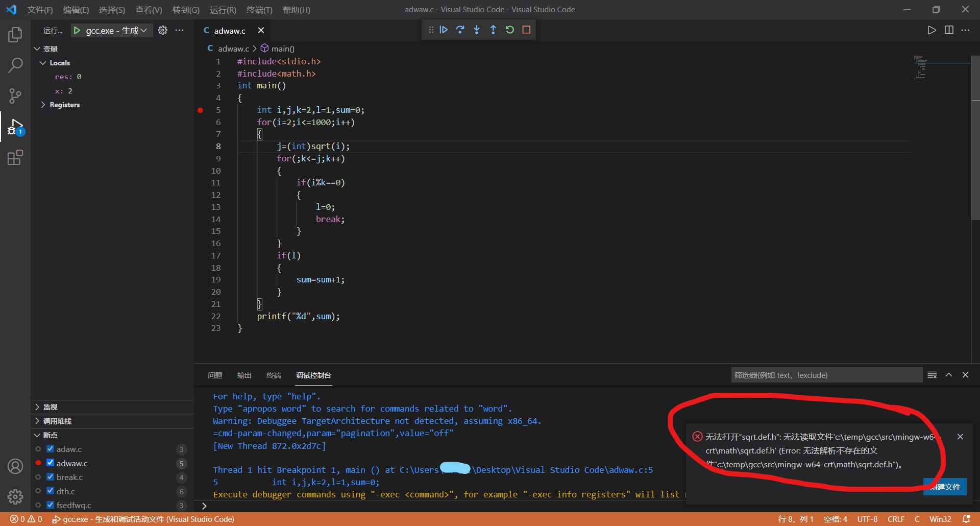Toggle breakpoint checkbox for break.c
Screen dimensions: 980x526
click(x=50, y=477)
